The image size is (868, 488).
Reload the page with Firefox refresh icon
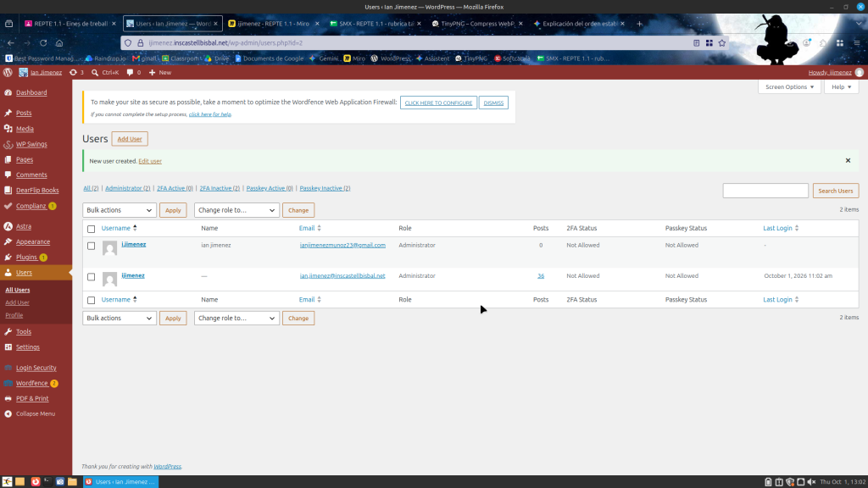click(x=43, y=42)
